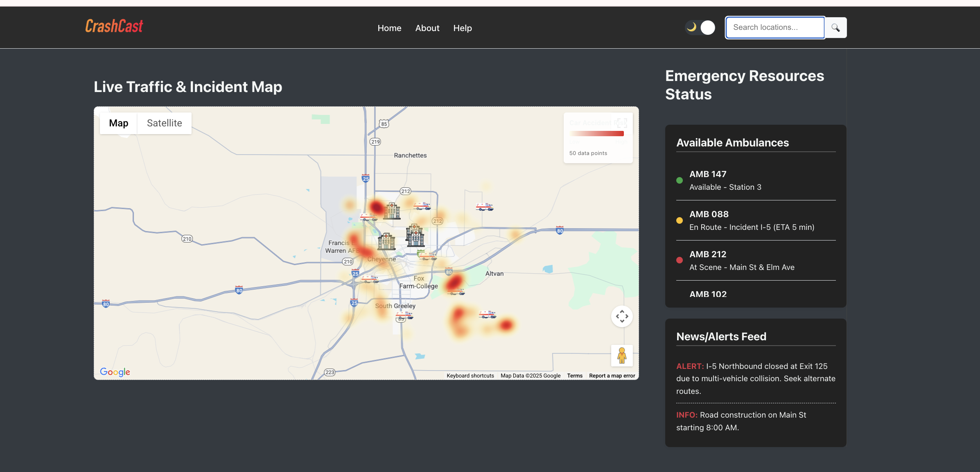This screenshot has height=472, width=980.
Task: Open the Home menu item
Action: click(389, 28)
